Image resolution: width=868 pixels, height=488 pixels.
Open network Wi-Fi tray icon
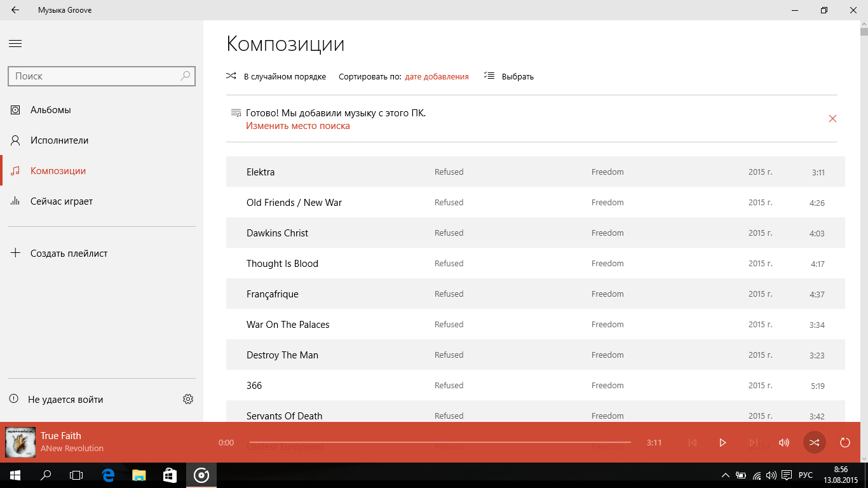click(x=757, y=475)
